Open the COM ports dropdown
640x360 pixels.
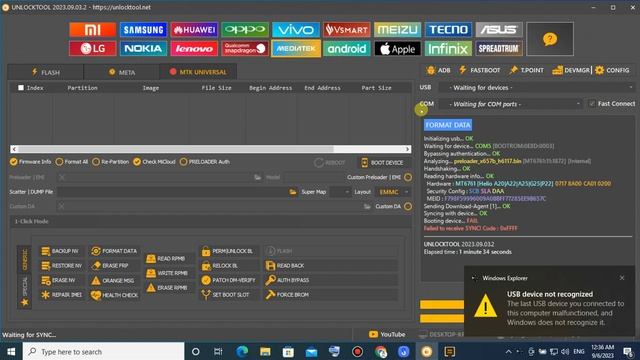(x=510, y=104)
